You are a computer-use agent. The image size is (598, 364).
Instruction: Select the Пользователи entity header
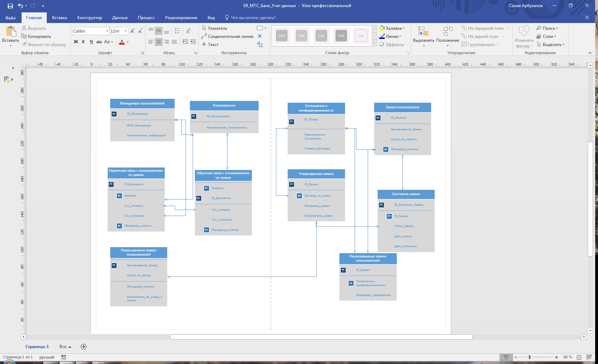(x=224, y=106)
